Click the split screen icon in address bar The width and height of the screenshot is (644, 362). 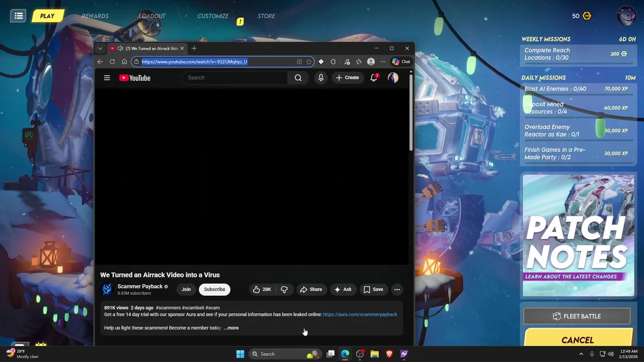tap(299, 62)
